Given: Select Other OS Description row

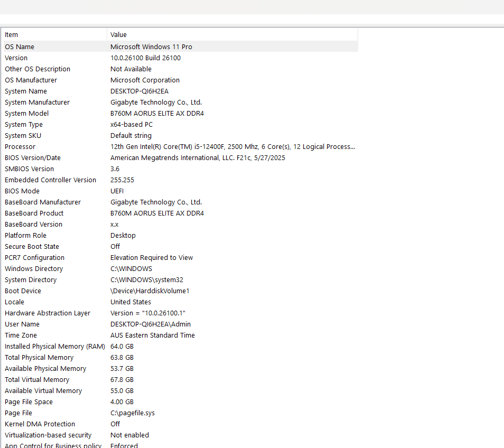Looking at the screenshot, I should 181,69.
